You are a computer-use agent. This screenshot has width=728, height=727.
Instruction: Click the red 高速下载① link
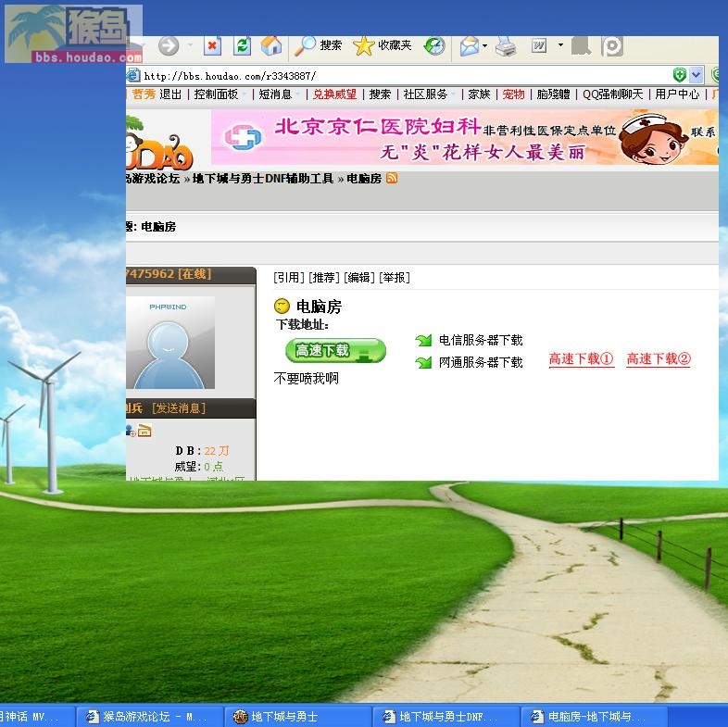click(582, 358)
